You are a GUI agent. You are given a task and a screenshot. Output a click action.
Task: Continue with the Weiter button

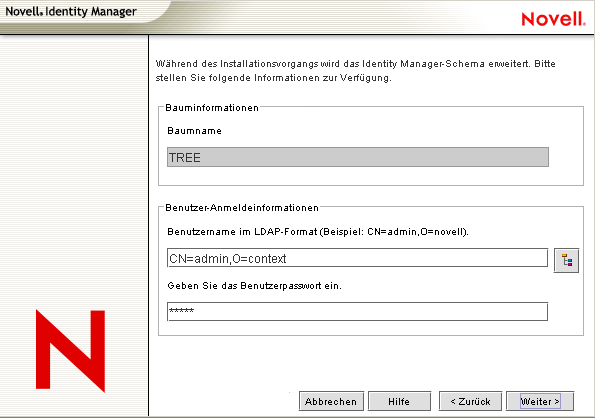pyautogui.click(x=540, y=401)
